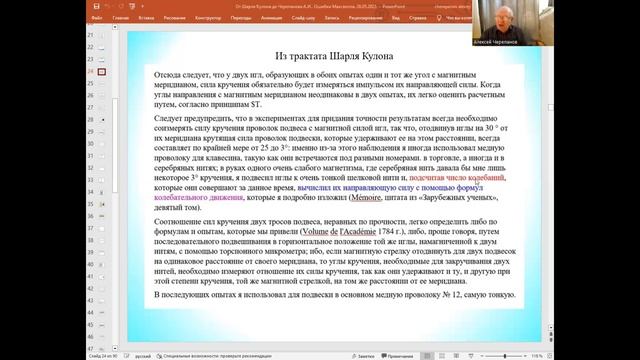Start slideshow from beginning icon

[132, 6]
